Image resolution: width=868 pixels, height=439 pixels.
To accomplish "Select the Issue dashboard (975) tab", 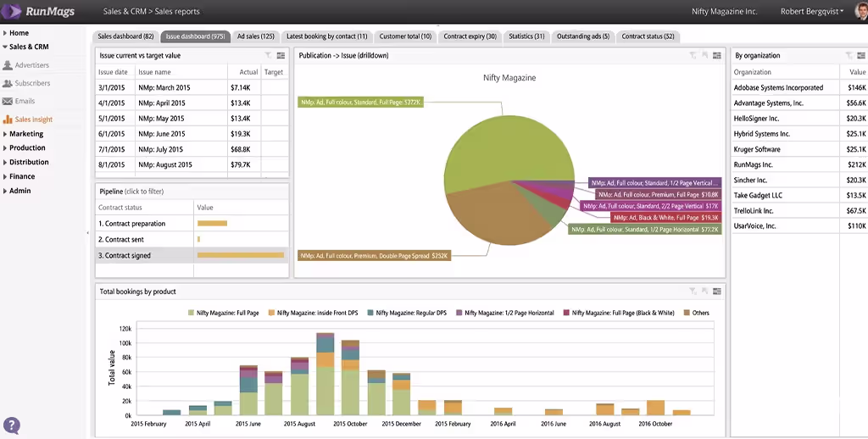I will coord(195,36).
